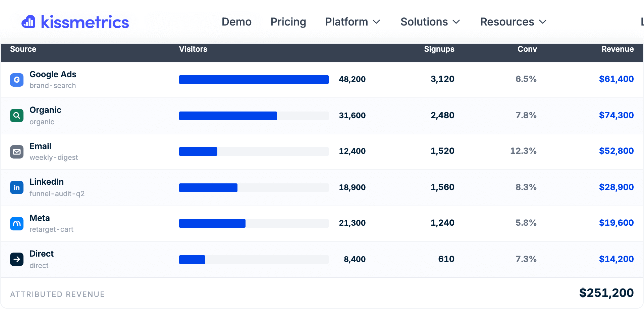Click the Google Ads visitors bar
This screenshot has height=309, width=644.
tap(254, 80)
